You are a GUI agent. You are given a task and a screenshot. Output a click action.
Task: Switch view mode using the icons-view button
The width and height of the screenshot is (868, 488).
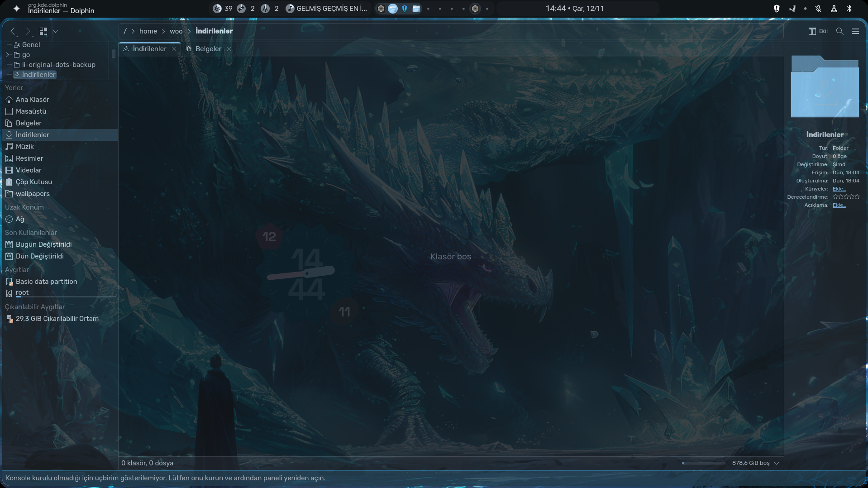coord(43,31)
